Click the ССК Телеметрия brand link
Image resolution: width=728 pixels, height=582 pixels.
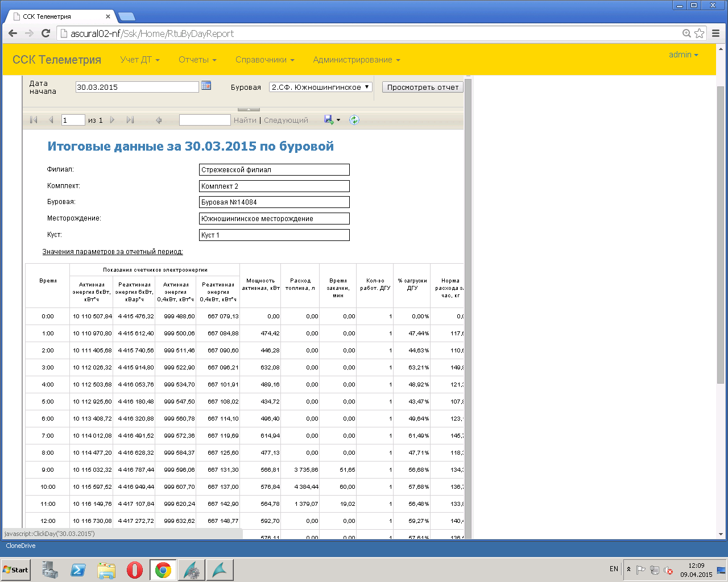pos(57,60)
